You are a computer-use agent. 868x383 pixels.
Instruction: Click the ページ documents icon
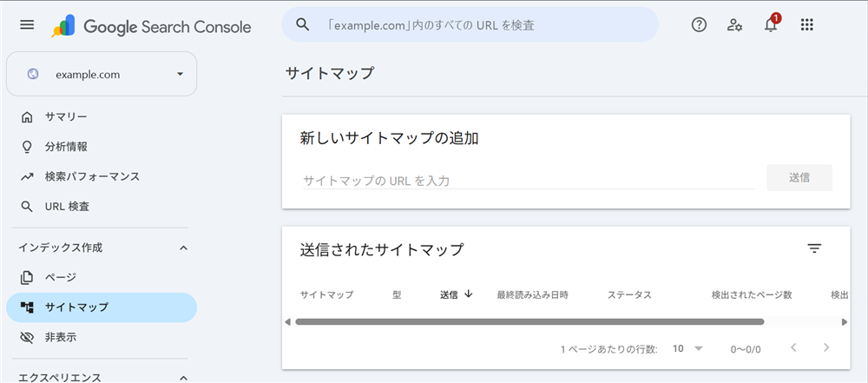click(27, 278)
